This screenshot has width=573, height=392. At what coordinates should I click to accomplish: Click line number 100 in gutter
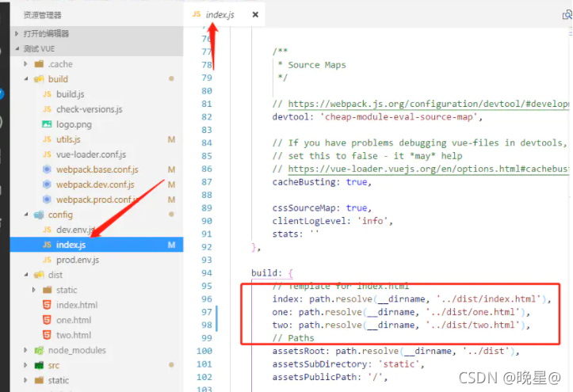(x=204, y=351)
